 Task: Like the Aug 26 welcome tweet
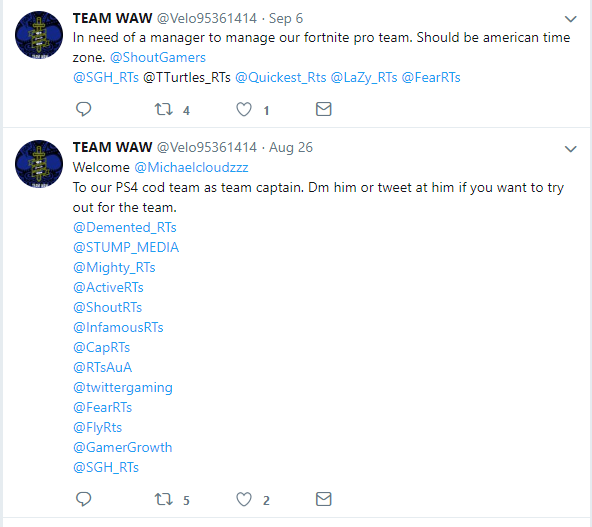click(x=244, y=499)
